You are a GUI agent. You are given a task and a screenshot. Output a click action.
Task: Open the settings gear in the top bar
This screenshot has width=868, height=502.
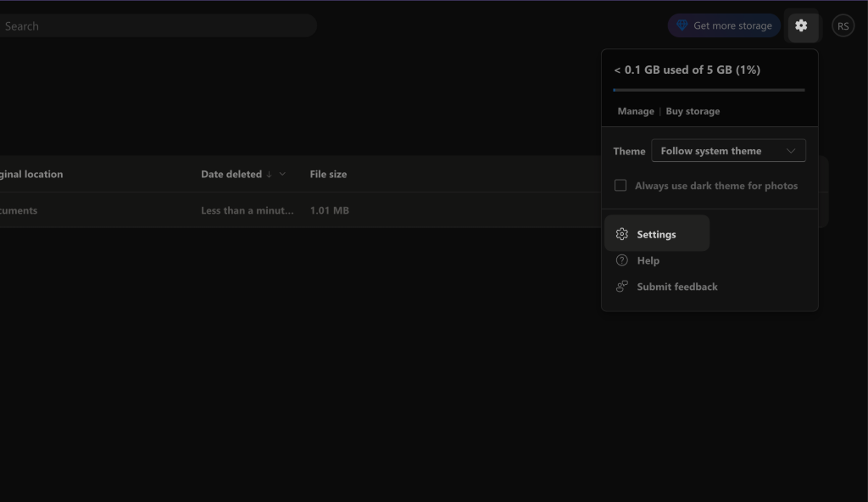click(x=802, y=25)
